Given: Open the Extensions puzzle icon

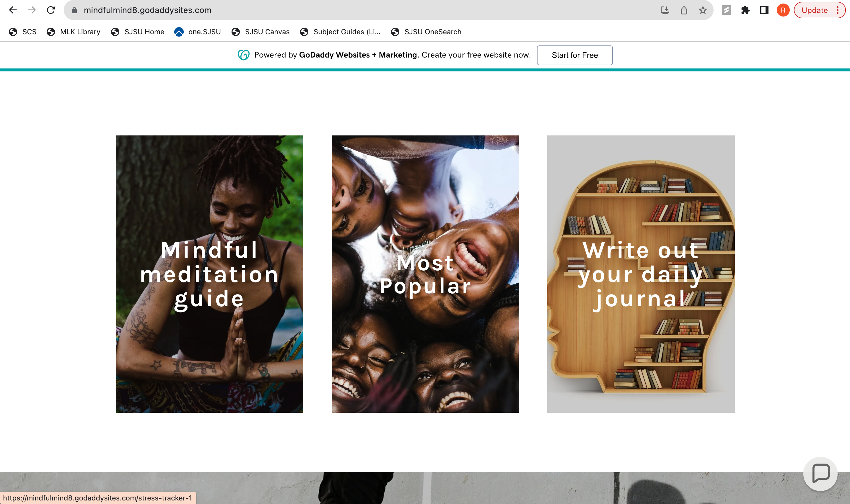Looking at the screenshot, I should (x=745, y=10).
